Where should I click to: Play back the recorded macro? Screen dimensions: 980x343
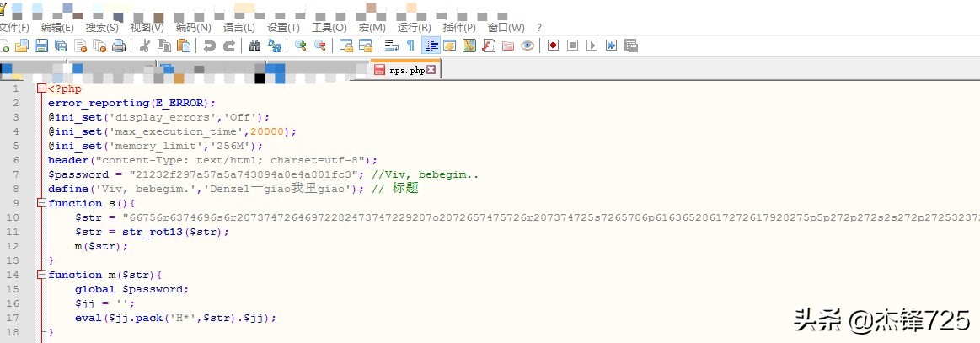click(x=592, y=45)
